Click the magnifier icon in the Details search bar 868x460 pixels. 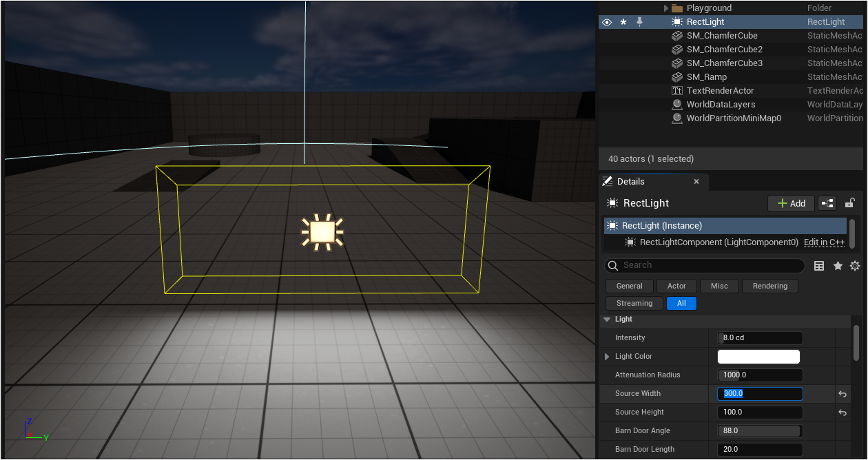click(x=612, y=266)
